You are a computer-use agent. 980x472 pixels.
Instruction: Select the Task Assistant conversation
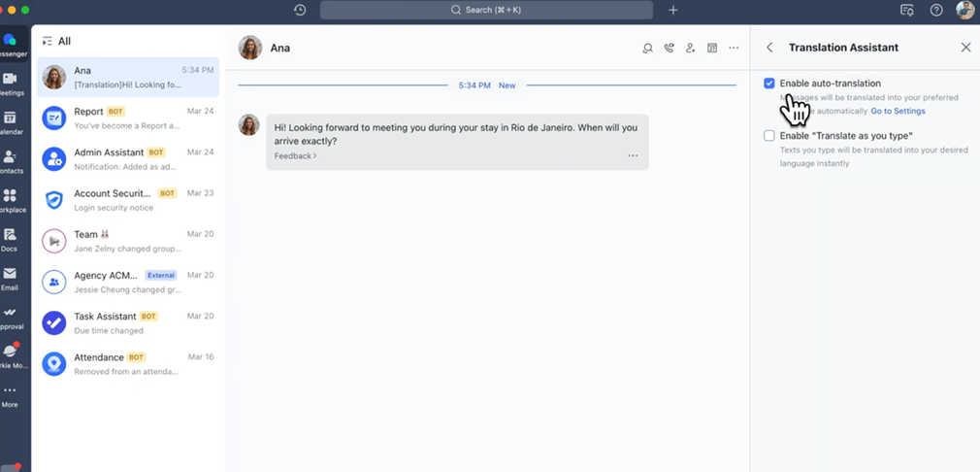click(128, 322)
